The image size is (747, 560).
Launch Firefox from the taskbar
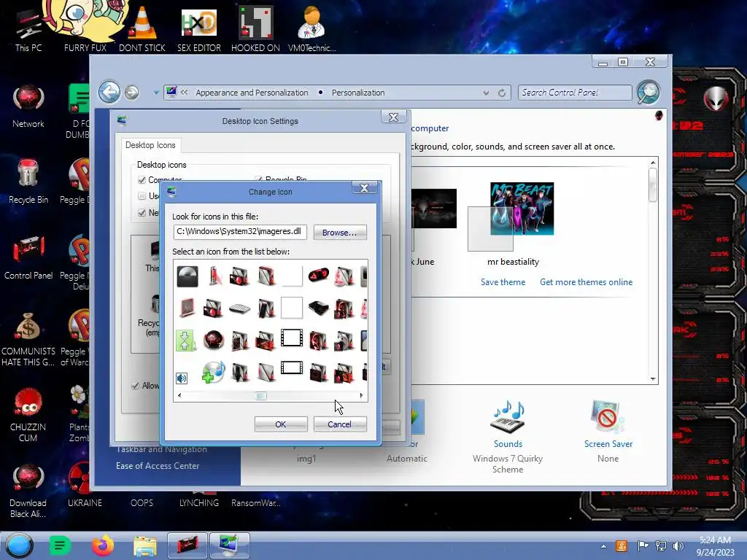[x=102, y=545]
